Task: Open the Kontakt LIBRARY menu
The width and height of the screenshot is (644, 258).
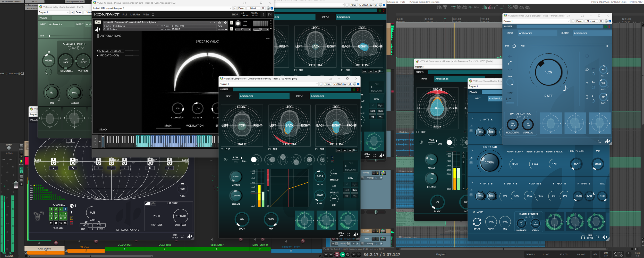Action: (x=135, y=15)
